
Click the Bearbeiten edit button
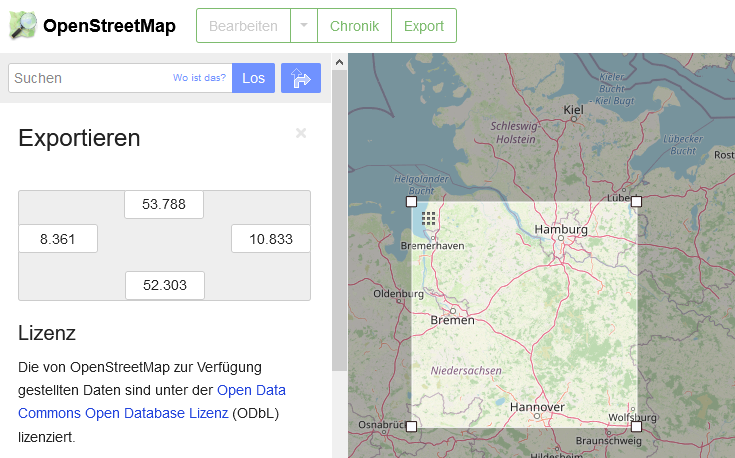pos(243,26)
